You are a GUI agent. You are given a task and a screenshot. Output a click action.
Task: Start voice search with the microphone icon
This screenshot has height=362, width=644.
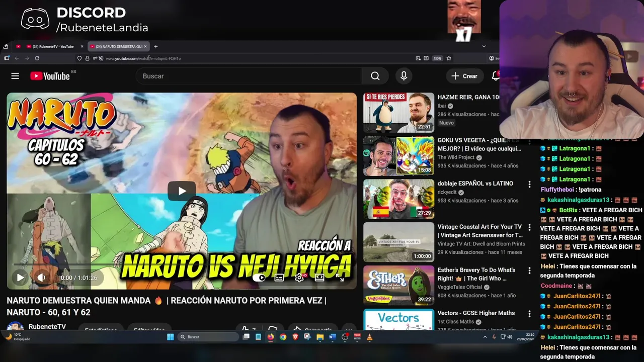pos(404,76)
